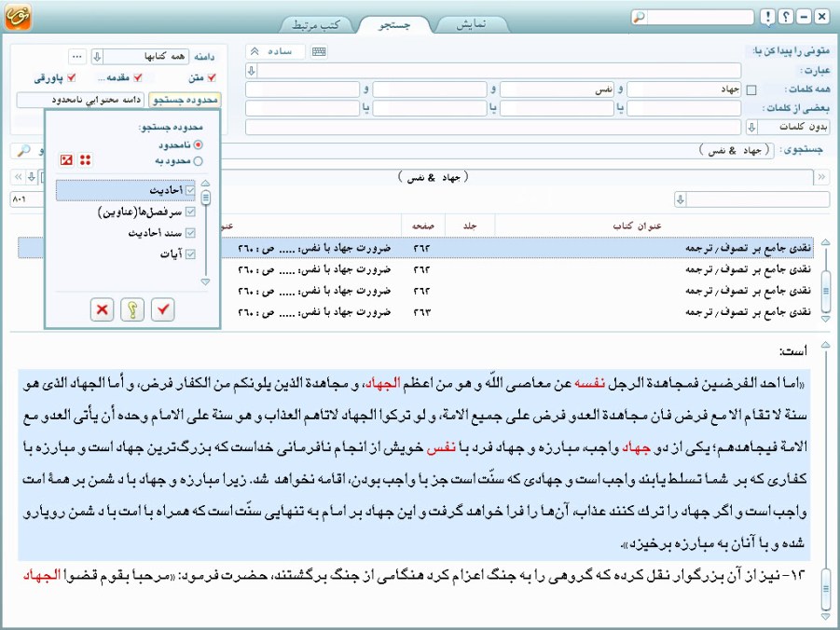Click the red four-dots select all icon

85,159
